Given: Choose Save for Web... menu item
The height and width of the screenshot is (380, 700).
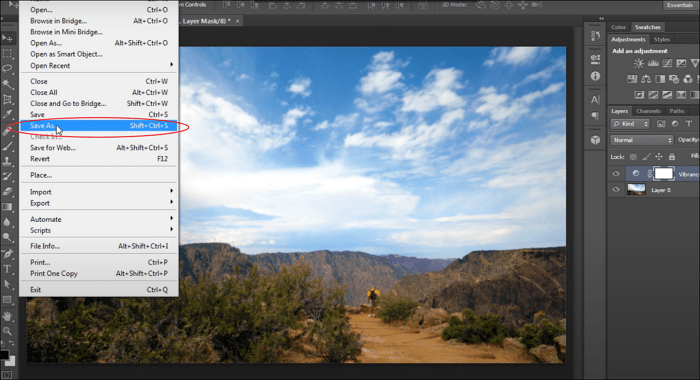Looking at the screenshot, I should (x=98, y=148).
